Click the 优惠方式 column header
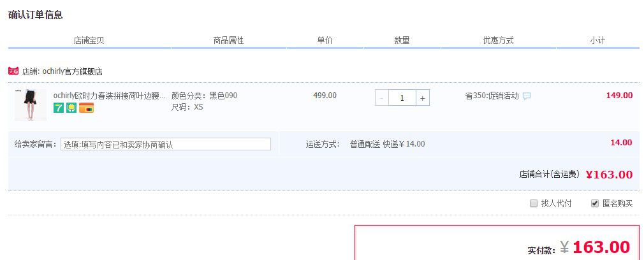This screenshot has width=644, height=260. click(x=498, y=40)
